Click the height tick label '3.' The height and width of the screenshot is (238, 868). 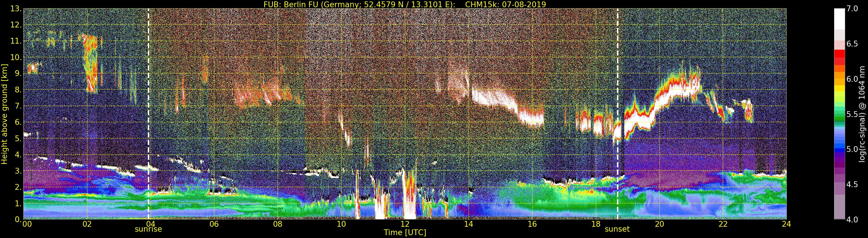18,171
